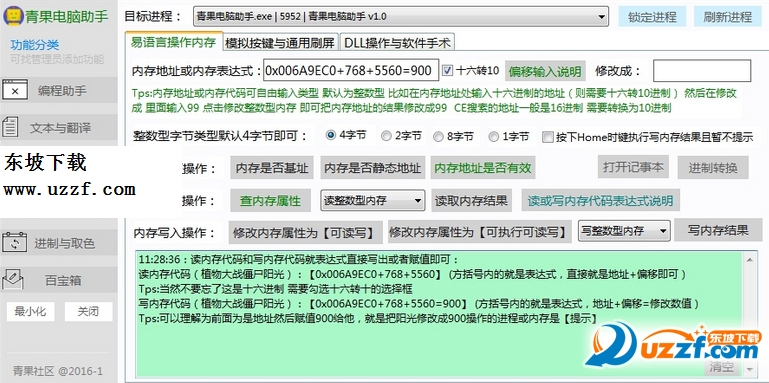Open the 文本与翻译 category
769x383 pixels.
(x=59, y=128)
